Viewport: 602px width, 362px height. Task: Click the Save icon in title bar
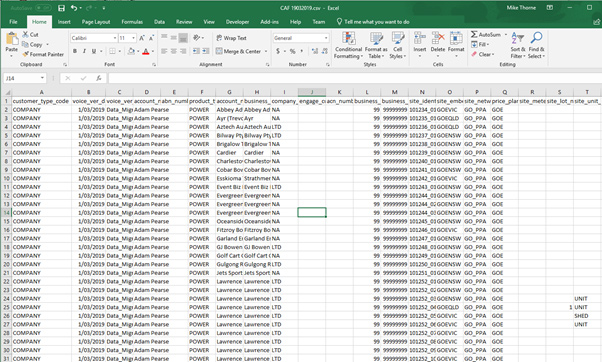pos(61,8)
